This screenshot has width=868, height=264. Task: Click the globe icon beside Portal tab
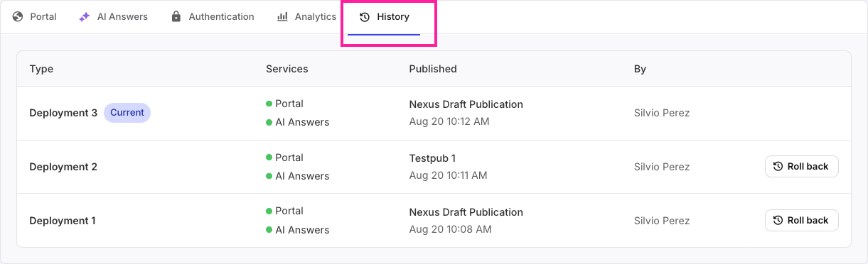point(18,16)
